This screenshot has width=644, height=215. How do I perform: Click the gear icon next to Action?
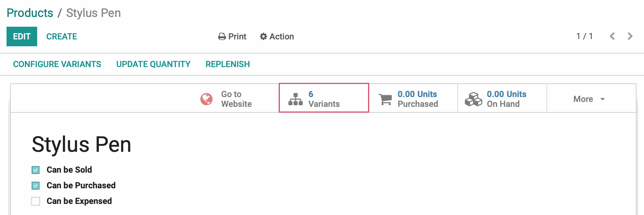coord(264,36)
